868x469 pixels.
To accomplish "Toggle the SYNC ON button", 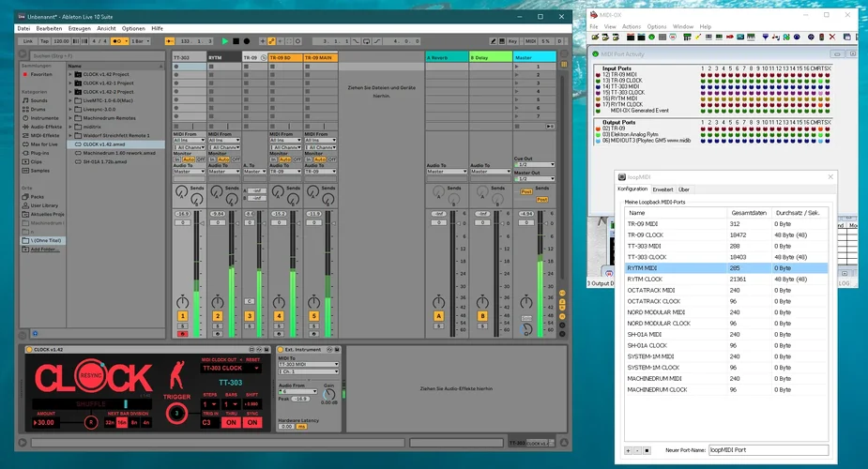I will point(251,422).
